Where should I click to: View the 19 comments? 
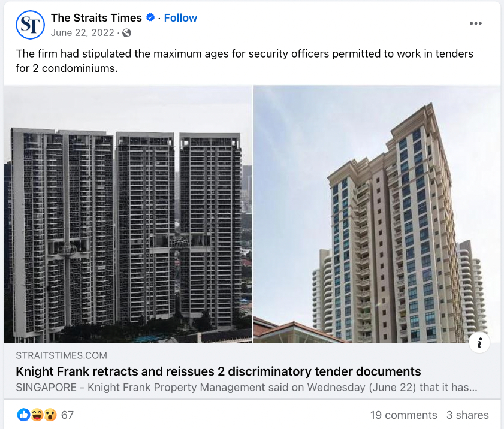point(403,415)
